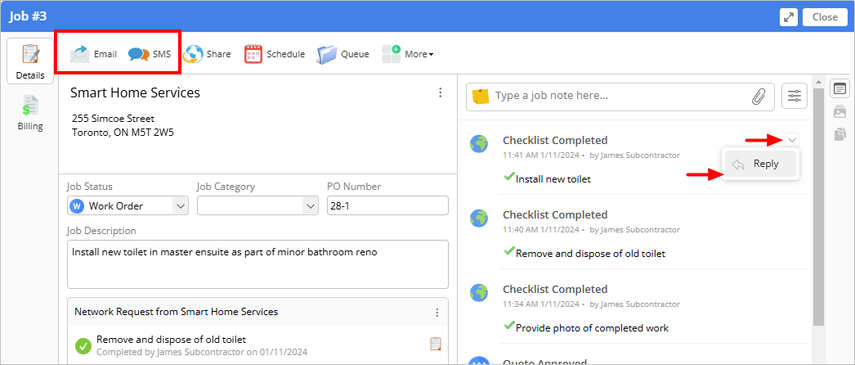Expand the Job window to full size
The image size is (855, 365).
tap(788, 17)
